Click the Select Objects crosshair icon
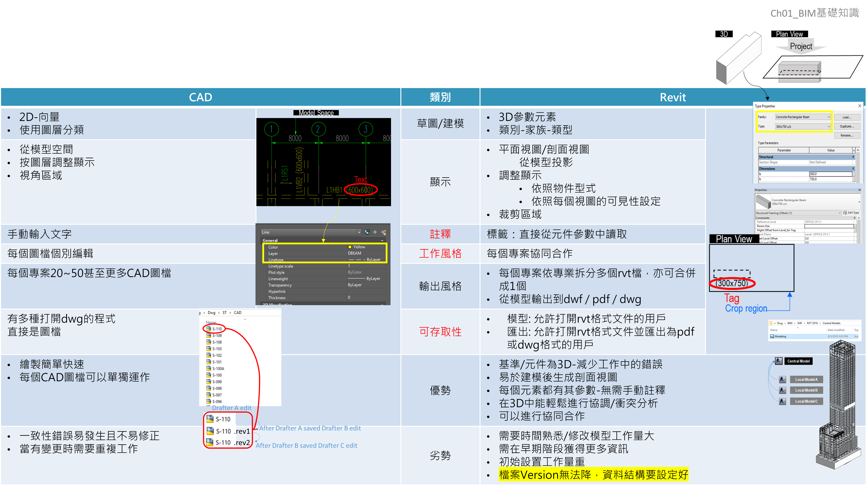868x488 pixels. coord(375,232)
